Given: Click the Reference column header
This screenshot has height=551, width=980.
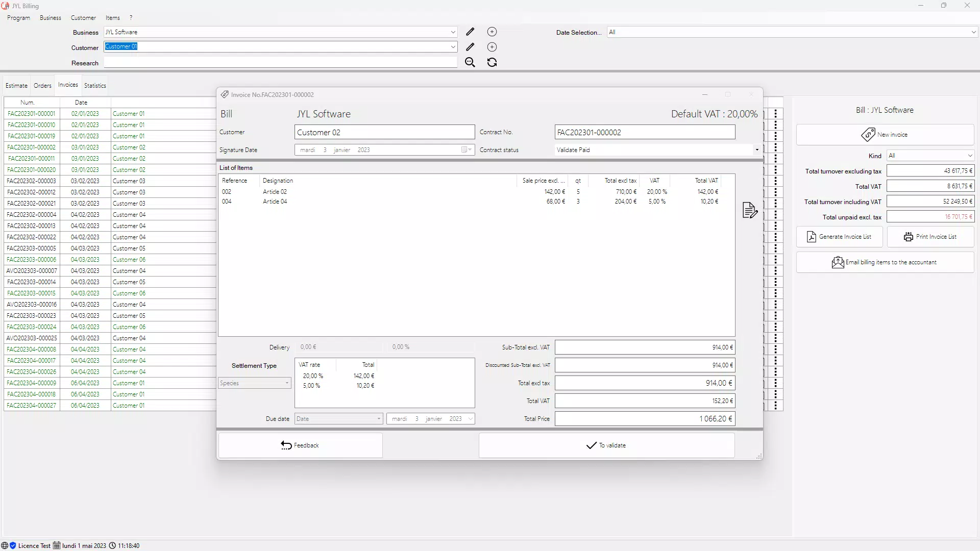Looking at the screenshot, I should tap(239, 181).
